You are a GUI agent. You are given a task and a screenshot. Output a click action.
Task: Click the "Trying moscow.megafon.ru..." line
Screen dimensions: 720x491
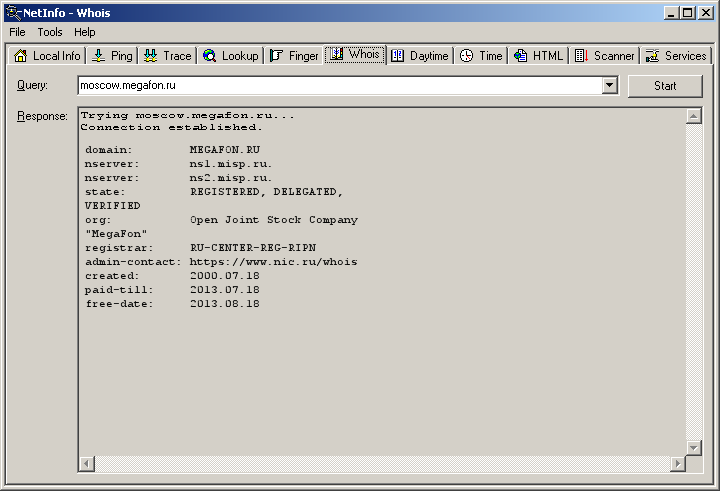click(x=187, y=115)
